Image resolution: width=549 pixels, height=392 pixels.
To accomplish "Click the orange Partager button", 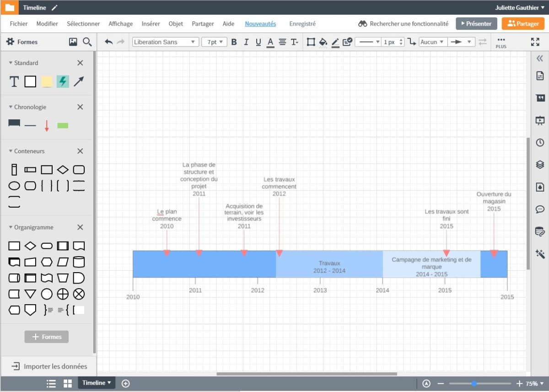I will pyautogui.click(x=523, y=24).
